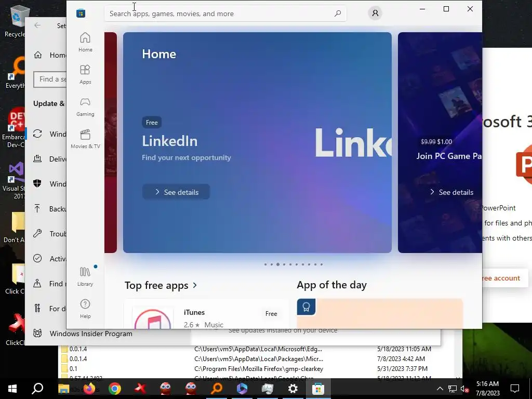Click the free account button in Office window

click(x=505, y=278)
